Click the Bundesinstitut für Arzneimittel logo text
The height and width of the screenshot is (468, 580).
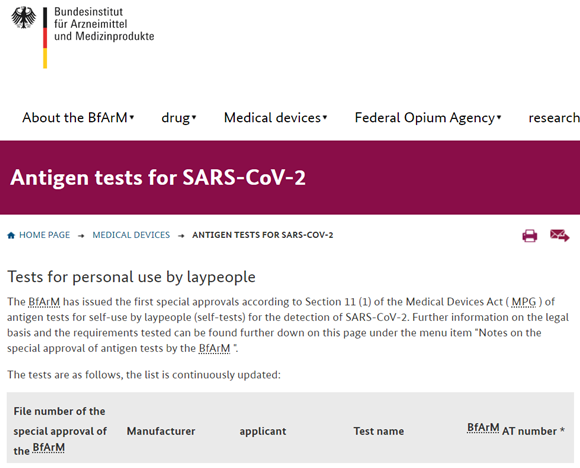click(104, 24)
